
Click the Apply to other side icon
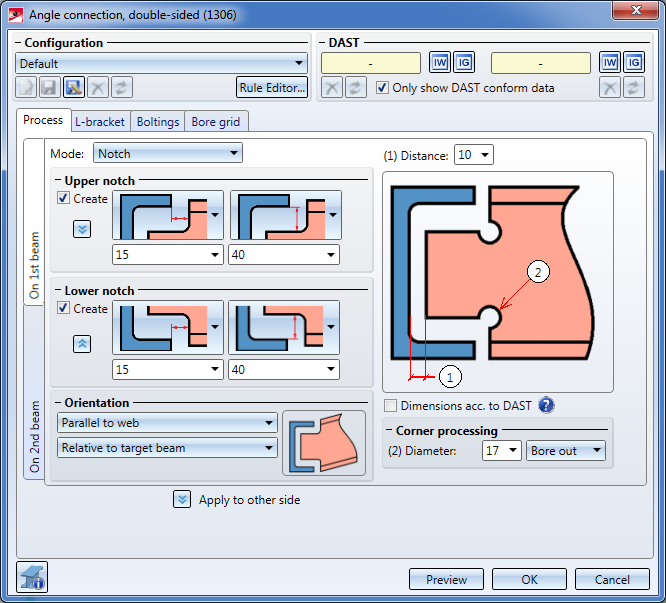click(182, 499)
